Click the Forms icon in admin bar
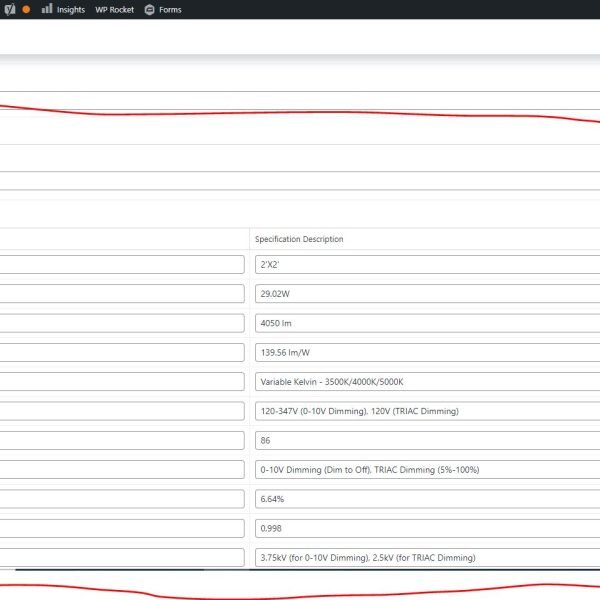Viewport: 600px width, 600px height. [149, 9]
